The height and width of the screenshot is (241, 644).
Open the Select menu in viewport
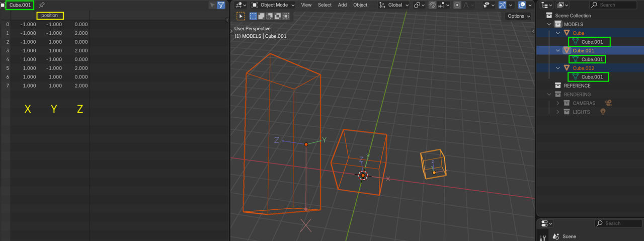point(325,5)
